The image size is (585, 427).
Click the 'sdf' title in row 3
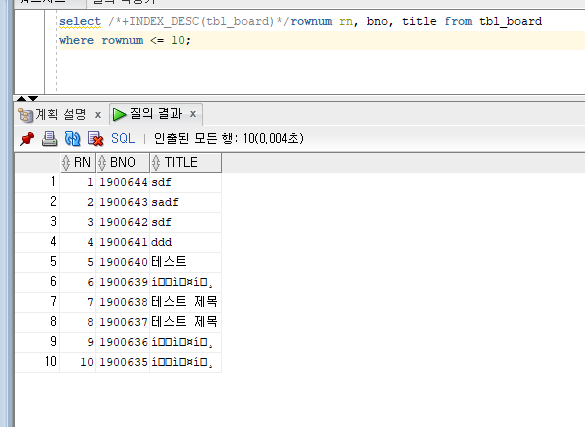click(186, 222)
